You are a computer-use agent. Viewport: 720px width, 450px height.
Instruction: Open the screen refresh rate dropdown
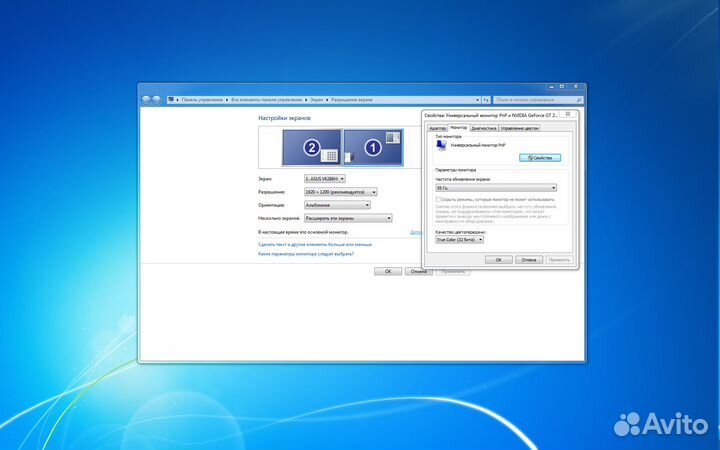point(496,187)
